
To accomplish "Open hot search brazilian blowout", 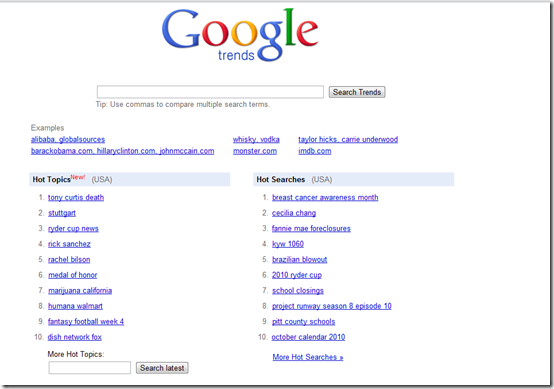I will point(300,260).
